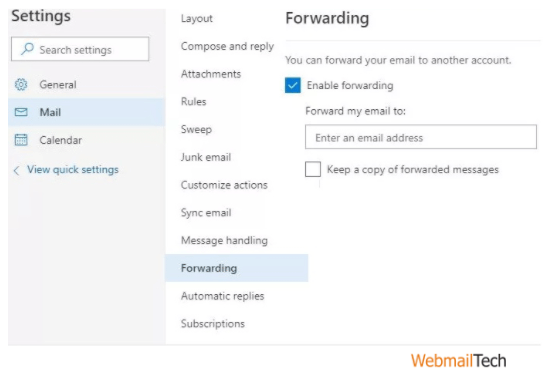
Task: Open View quick settings link
Action: tap(73, 170)
